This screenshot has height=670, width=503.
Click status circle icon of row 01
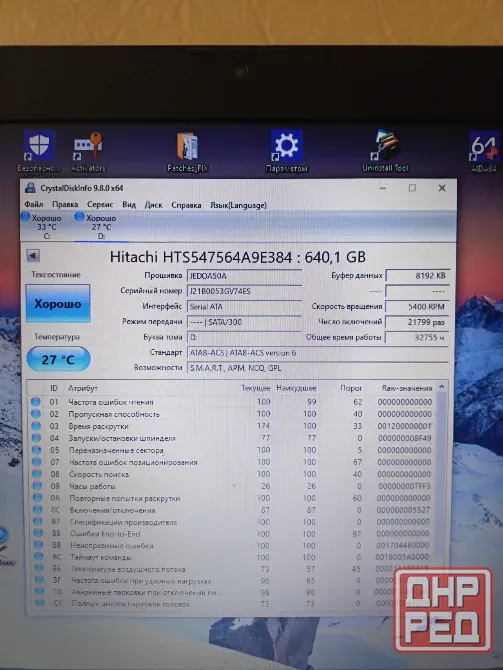[35, 402]
